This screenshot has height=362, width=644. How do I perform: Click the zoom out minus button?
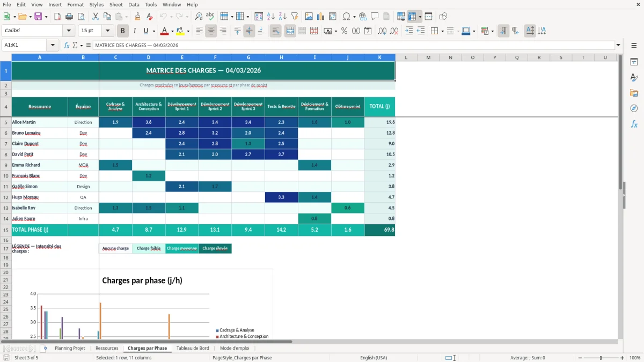coord(579,358)
